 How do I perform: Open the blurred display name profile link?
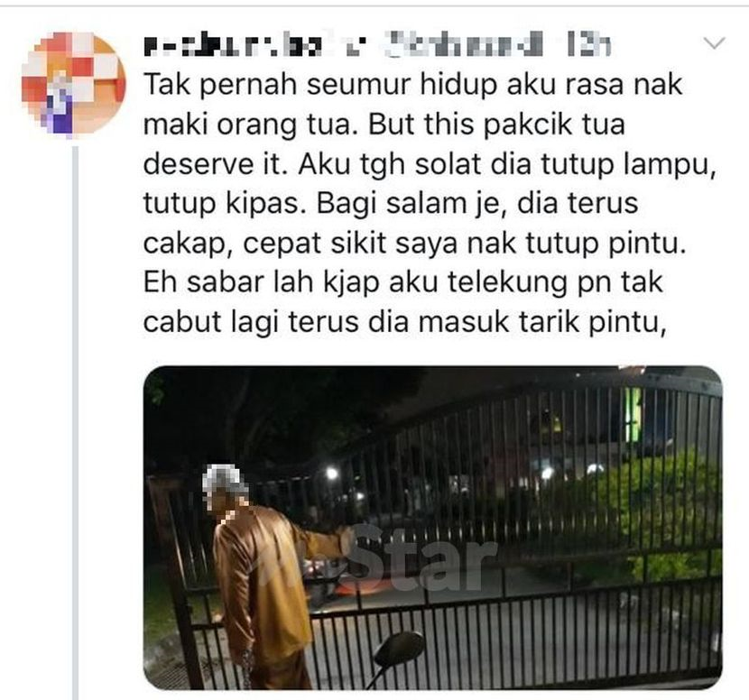[233, 47]
